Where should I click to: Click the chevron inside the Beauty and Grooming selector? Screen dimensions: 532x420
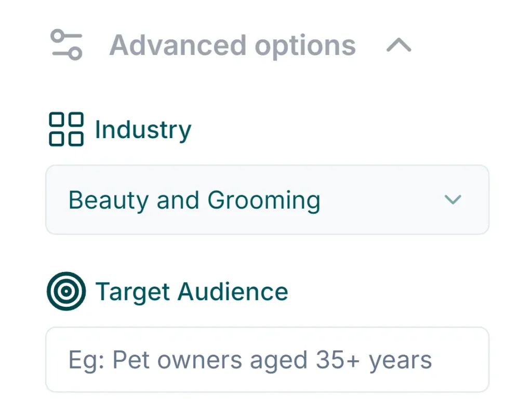[x=453, y=200]
